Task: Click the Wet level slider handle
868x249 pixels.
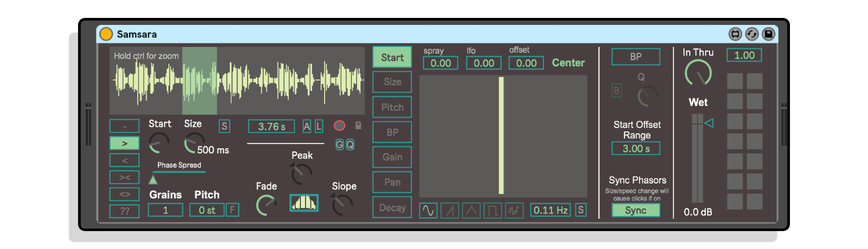Action: 708,123
